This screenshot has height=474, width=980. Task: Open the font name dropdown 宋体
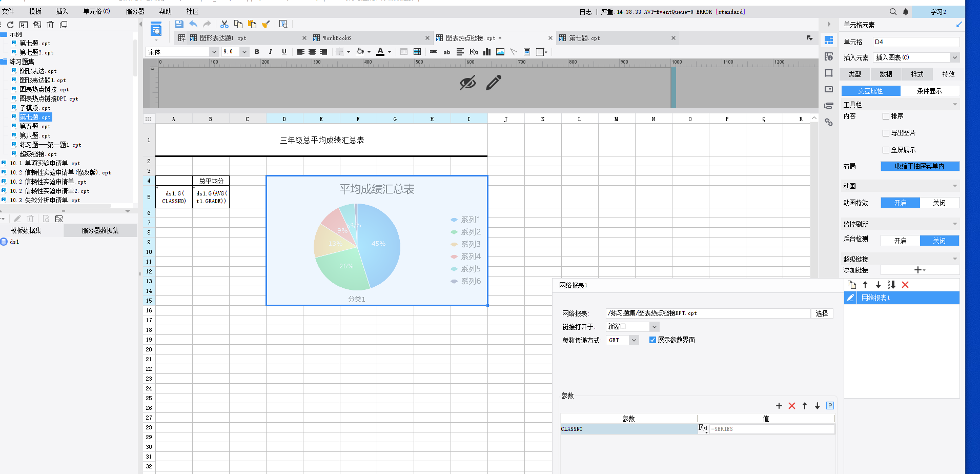214,52
